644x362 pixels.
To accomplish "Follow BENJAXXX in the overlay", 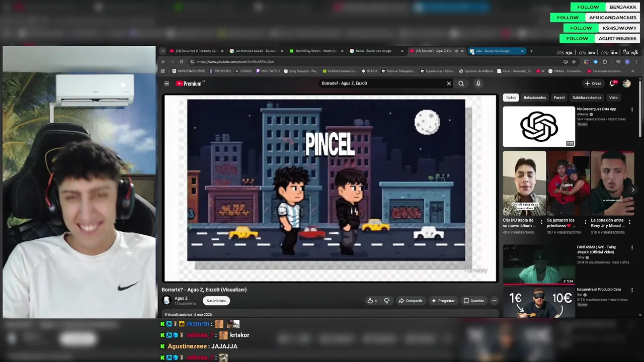I will pos(588,7).
